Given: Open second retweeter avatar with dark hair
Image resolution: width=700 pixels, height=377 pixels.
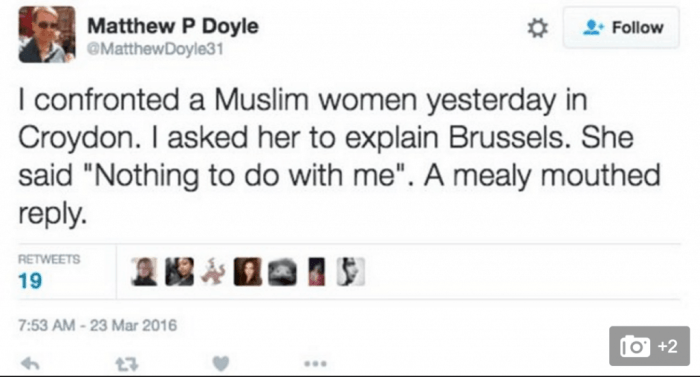Looking at the screenshot, I should coord(179,272).
